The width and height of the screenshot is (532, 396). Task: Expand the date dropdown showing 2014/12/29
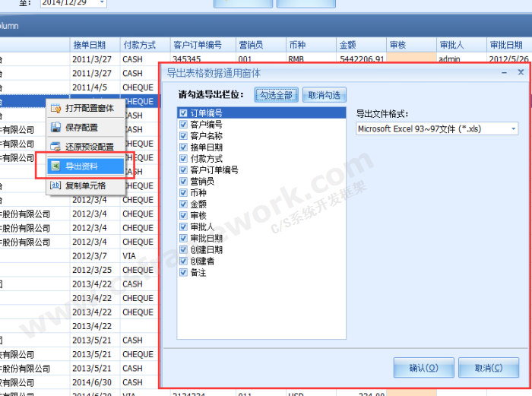(102, 3)
